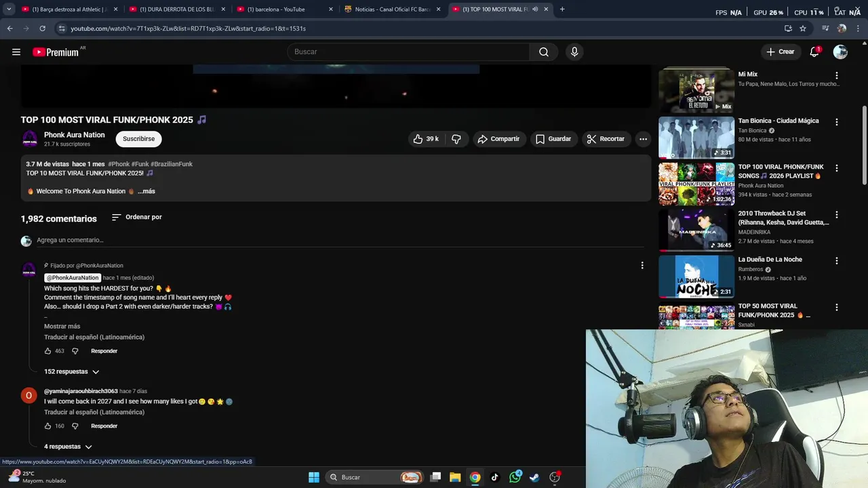Image resolution: width=868 pixels, height=488 pixels.
Task: Dislike yaminajaraouhbirach3063's comment
Action: [x=75, y=426]
